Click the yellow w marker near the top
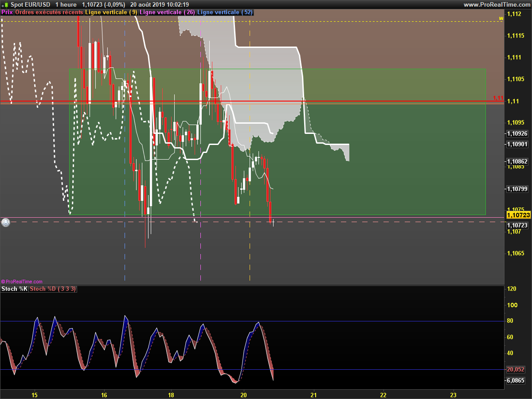 click(x=501, y=18)
